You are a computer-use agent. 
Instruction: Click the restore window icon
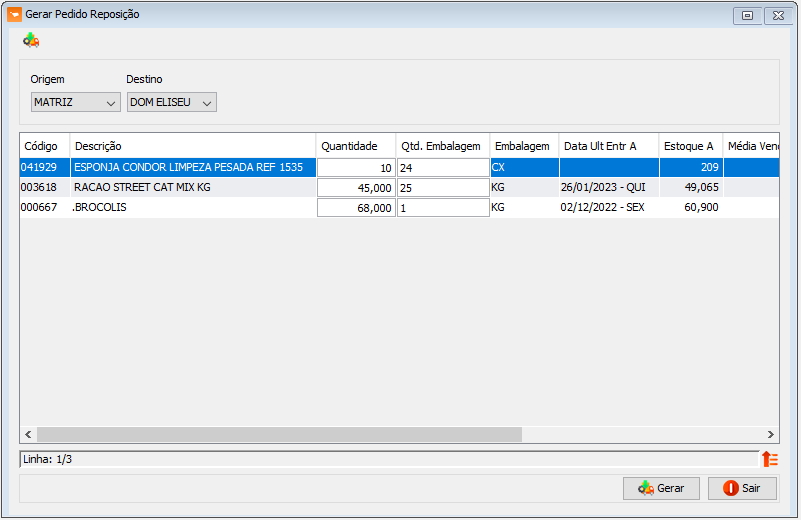coord(747,15)
